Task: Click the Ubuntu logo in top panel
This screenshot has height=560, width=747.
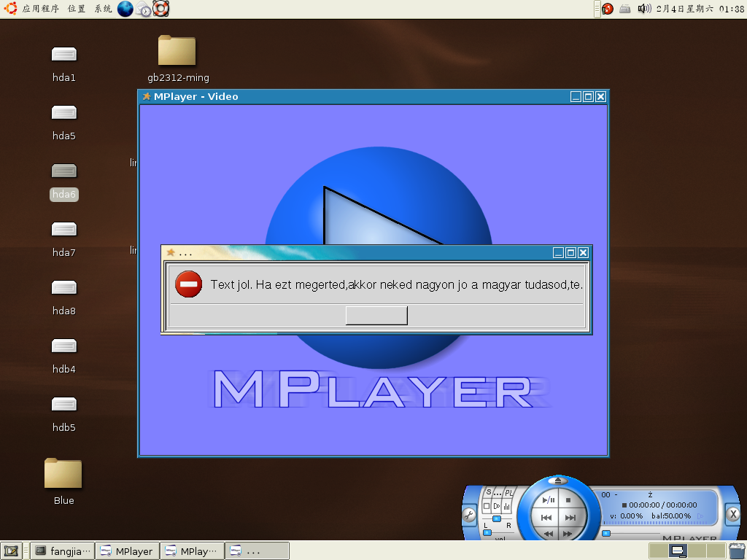Action: (x=10, y=9)
